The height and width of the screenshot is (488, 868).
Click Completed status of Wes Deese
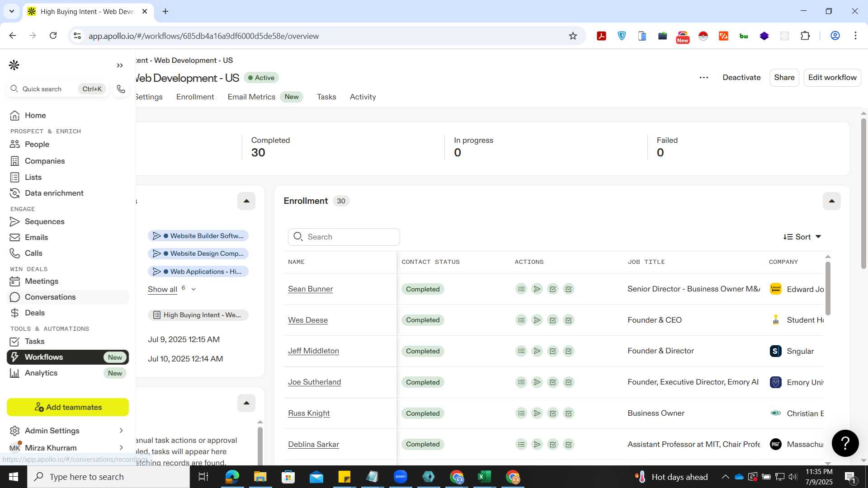tap(423, 320)
